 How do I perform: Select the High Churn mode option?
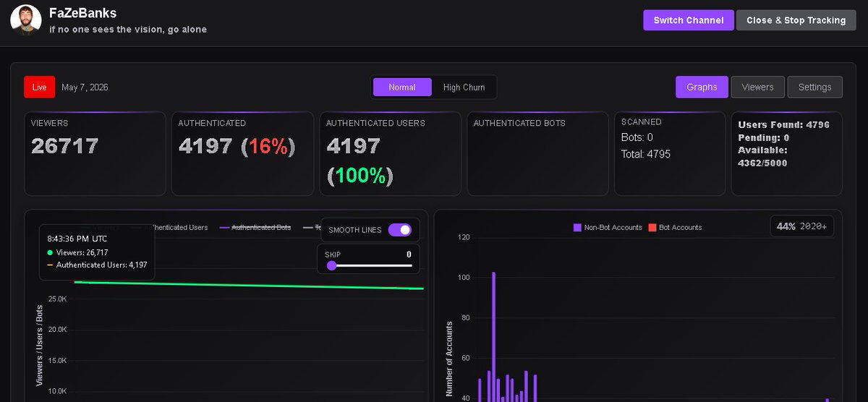[464, 87]
